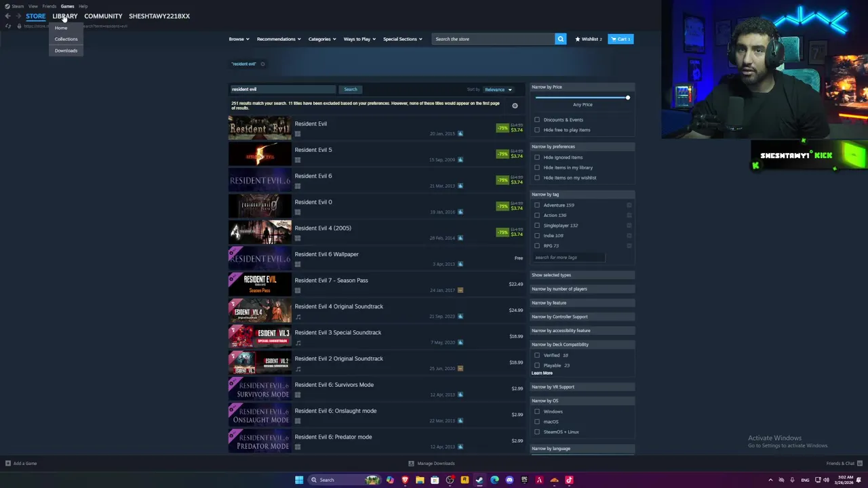
Task: Click the search for more tags field
Action: 568,258
